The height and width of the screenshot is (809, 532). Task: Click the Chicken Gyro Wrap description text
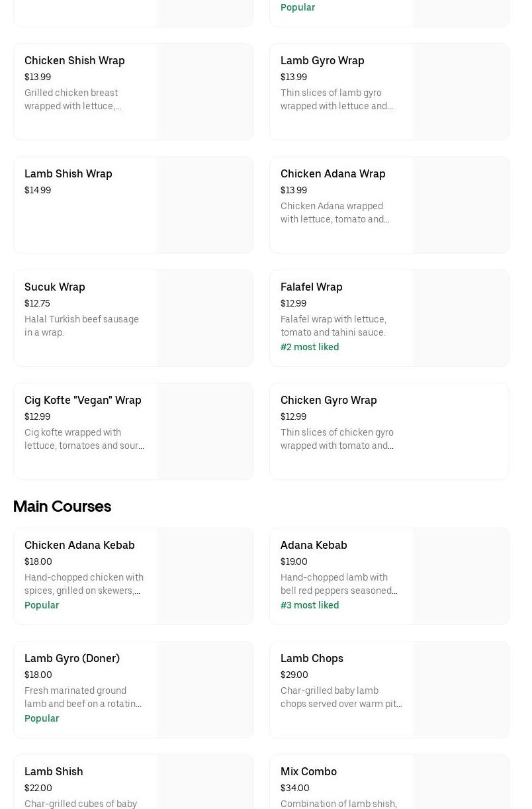(337, 439)
